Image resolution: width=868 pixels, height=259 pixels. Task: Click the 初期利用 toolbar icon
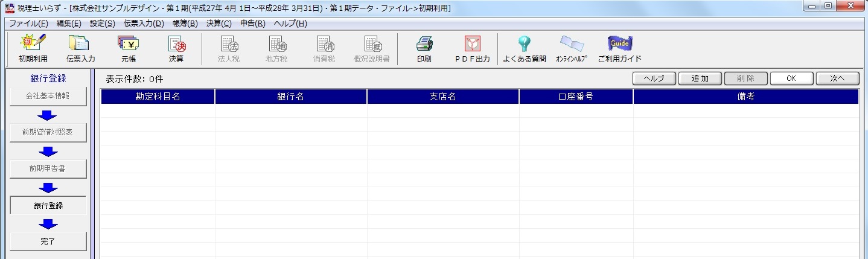33,49
